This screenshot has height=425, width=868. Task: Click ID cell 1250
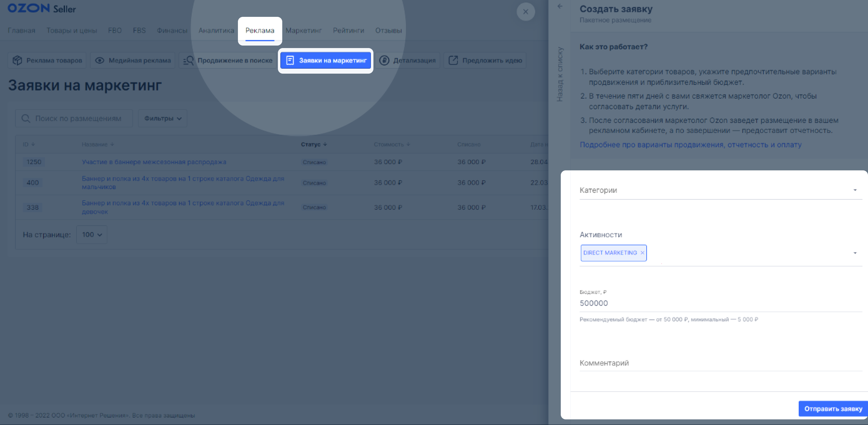coord(34,162)
